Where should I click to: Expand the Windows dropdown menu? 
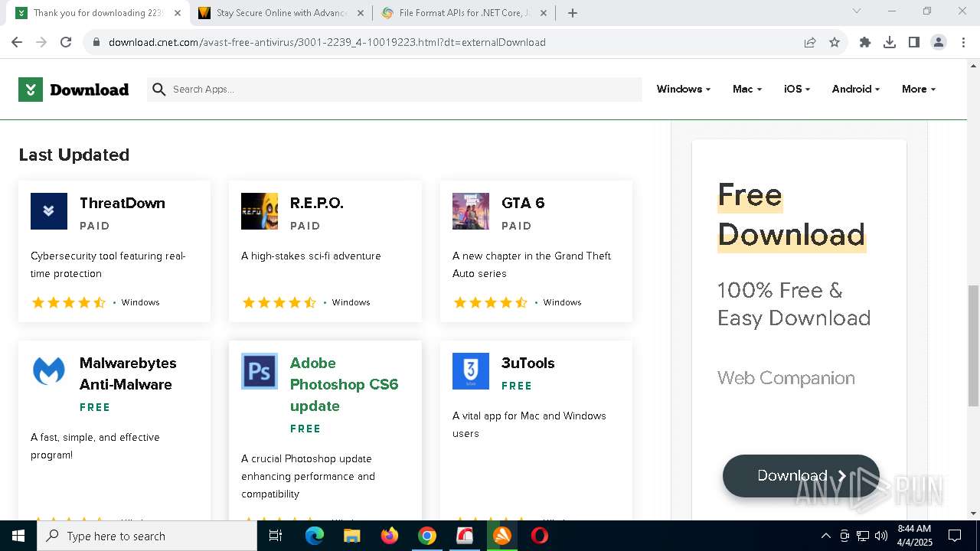coord(683,90)
